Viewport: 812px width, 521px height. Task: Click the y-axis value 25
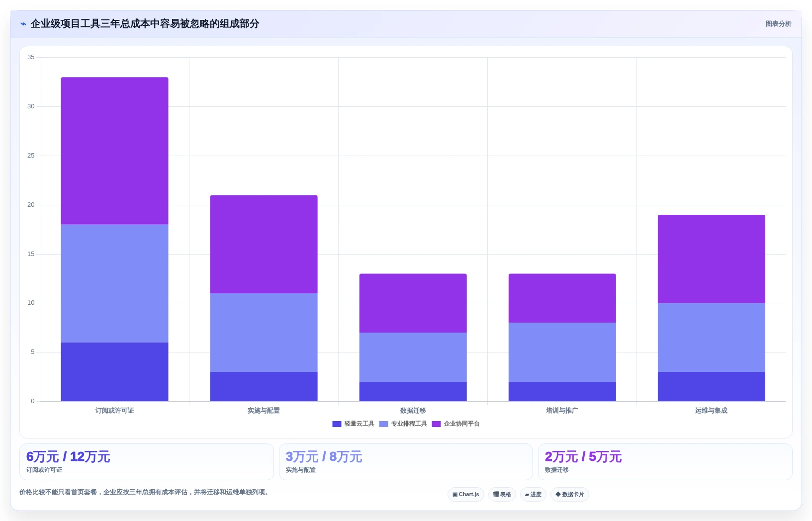pyautogui.click(x=31, y=156)
